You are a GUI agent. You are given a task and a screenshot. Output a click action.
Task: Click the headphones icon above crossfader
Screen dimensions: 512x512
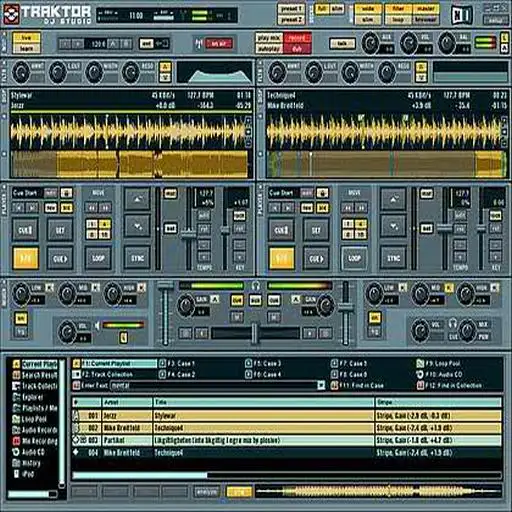(x=256, y=286)
